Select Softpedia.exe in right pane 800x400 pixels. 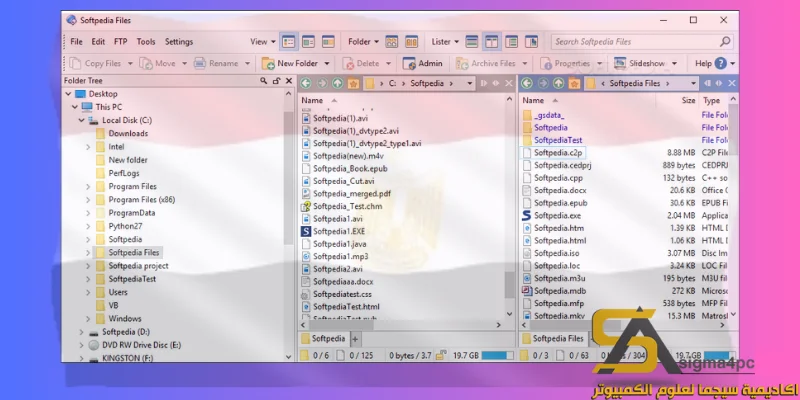558,215
